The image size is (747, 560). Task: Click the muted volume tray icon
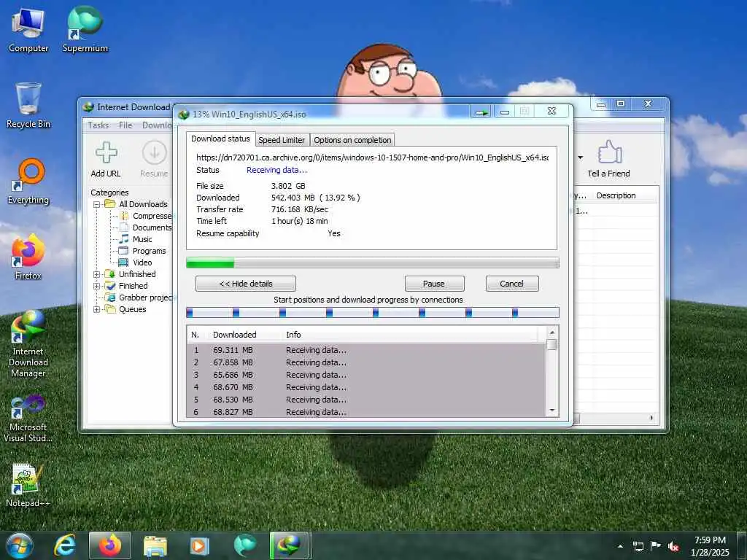673,546
